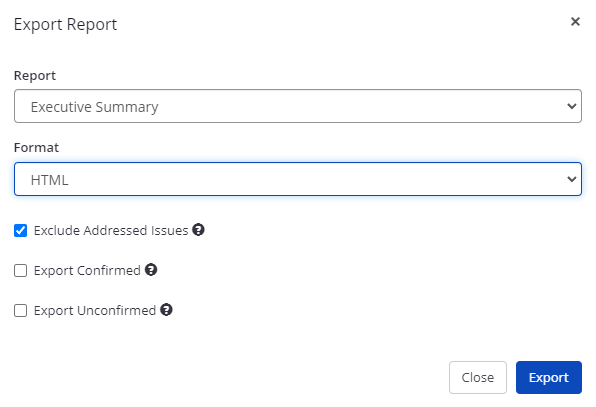The width and height of the screenshot is (596, 407).
Task: Click the chevron arrow in Report field
Action: 572,106
